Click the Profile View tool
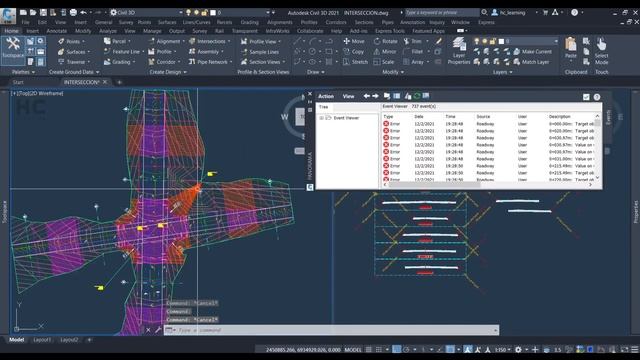Image resolution: width=640 pixels, height=360 pixels. [260, 42]
